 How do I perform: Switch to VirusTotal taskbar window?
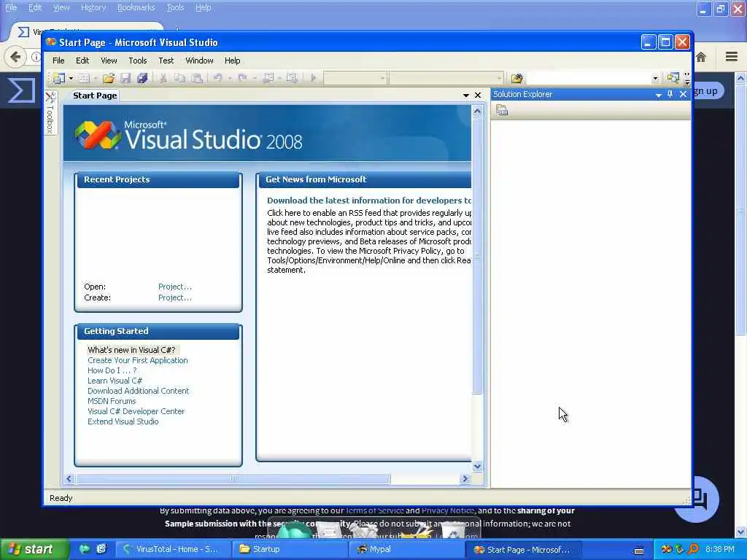pyautogui.click(x=172, y=550)
